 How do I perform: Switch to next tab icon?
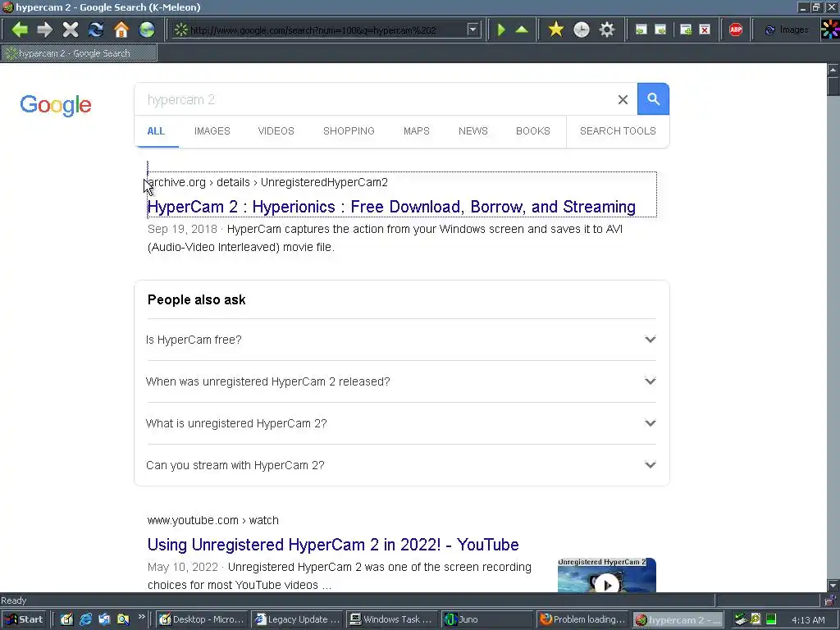[660, 30]
